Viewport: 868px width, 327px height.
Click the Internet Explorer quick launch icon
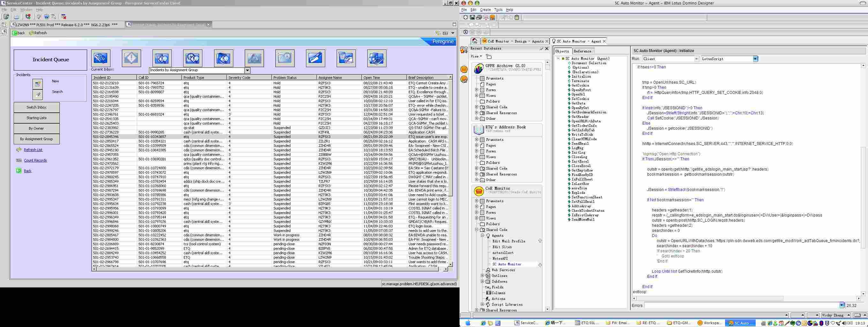483,323
